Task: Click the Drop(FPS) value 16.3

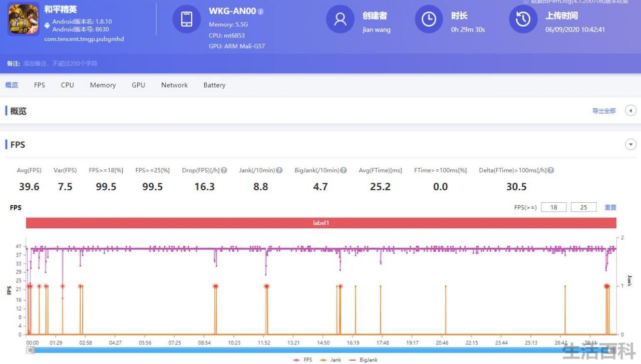Action: pyautogui.click(x=204, y=187)
